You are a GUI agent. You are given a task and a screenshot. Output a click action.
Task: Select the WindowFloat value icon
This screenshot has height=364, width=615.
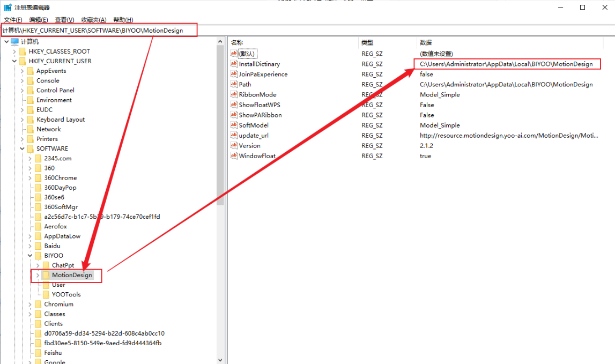234,155
